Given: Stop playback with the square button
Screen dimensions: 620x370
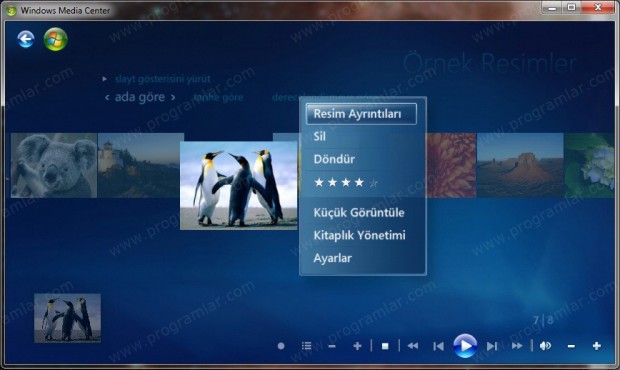Looking at the screenshot, I should [x=385, y=346].
